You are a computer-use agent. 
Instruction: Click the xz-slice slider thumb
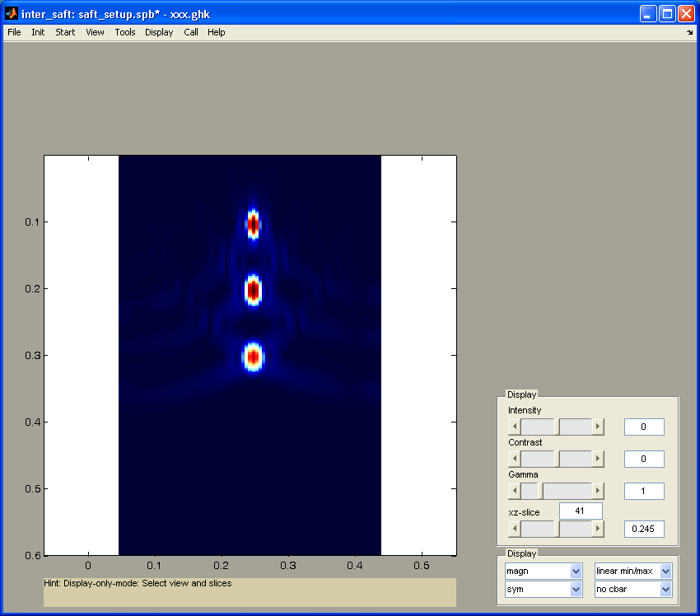point(556,529)
